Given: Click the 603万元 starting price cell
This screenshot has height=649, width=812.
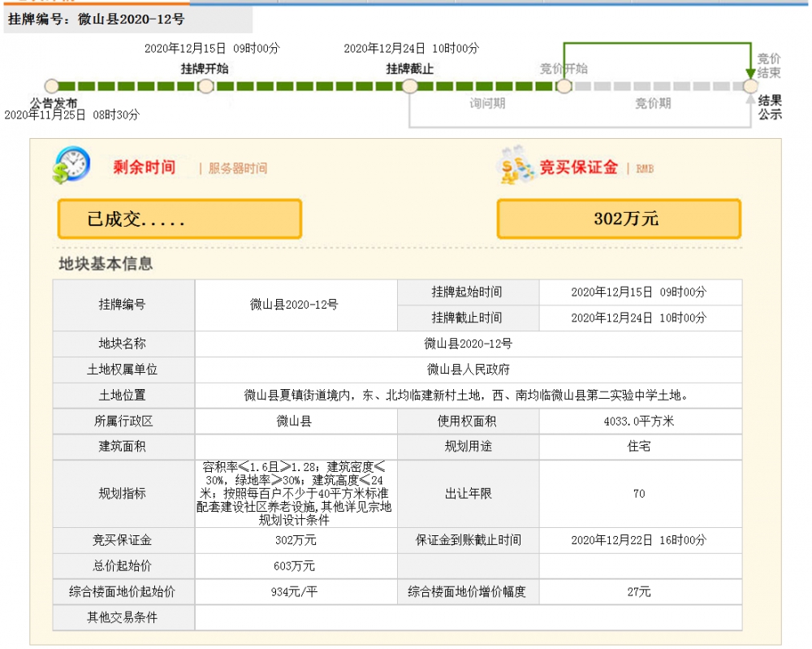Looking at the screenshot, I should tap(296, 566).
